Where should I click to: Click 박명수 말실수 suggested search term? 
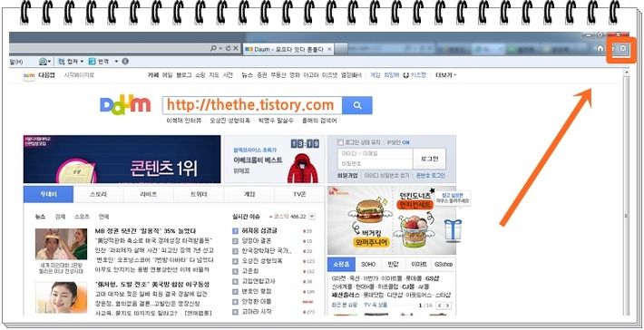point(276,121)
